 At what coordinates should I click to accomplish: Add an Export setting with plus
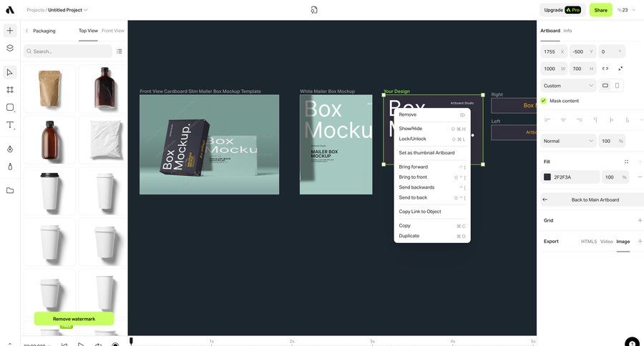[640, 242]
